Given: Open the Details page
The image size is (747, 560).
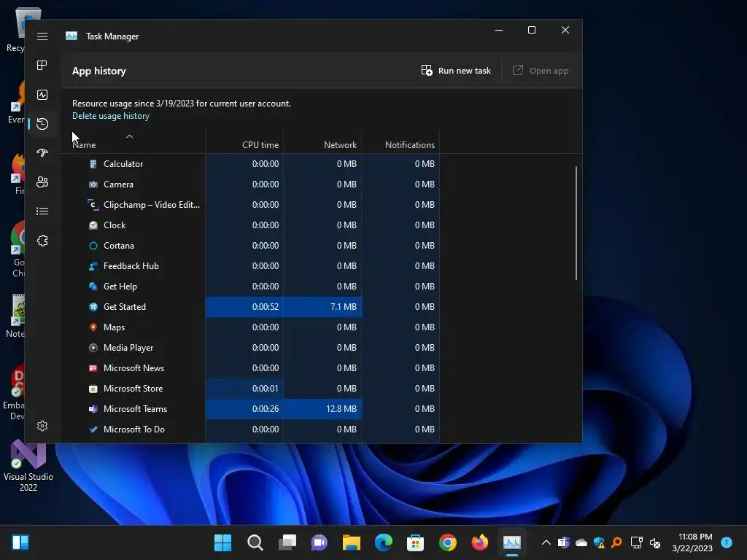Looking at the screenshot, I should 42,211.
